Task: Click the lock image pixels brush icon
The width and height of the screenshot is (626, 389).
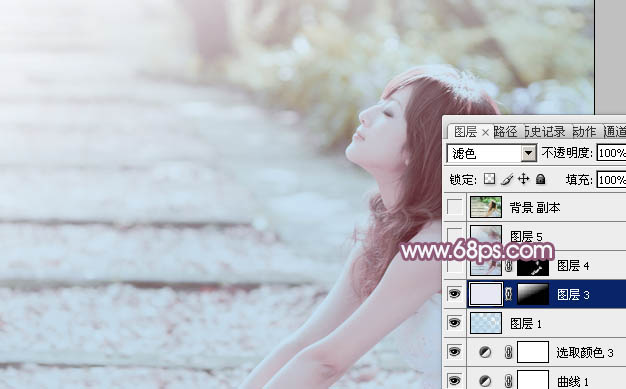Action: tap(507, 179)
